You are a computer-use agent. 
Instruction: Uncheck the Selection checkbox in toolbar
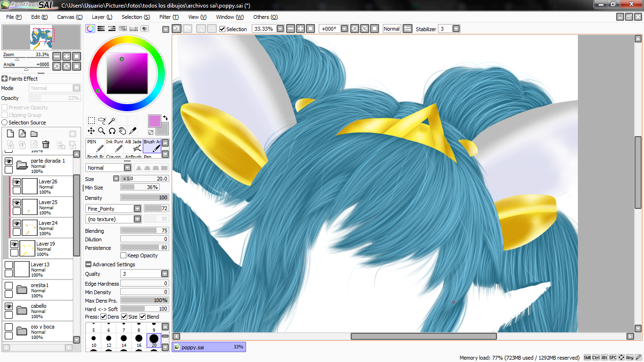click(x=223, y=29)
